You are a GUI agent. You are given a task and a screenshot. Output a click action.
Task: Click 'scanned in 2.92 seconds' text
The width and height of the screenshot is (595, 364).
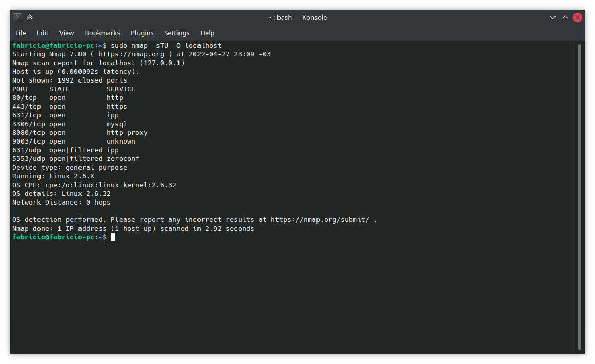207,229
